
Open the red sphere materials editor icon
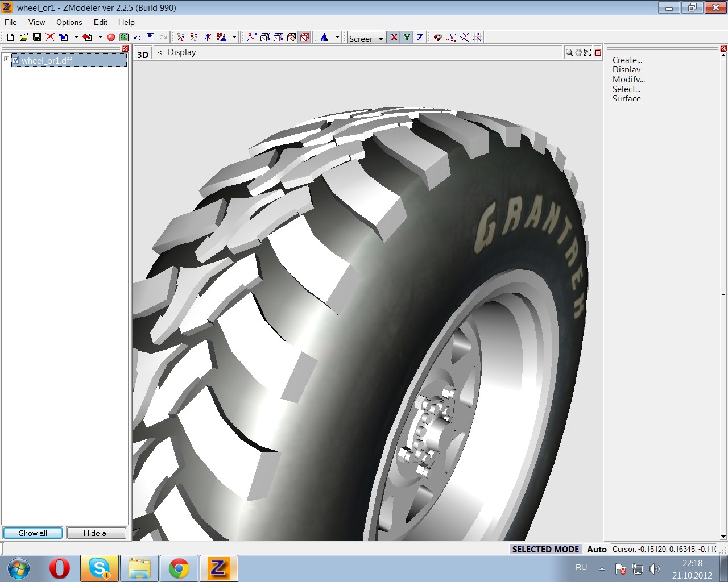[111, 38]
